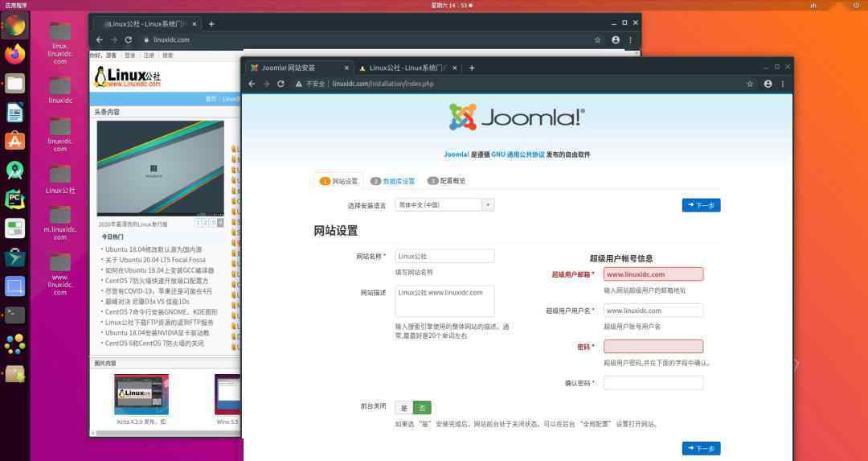The height and width of the screenshot is (461, 868).
Task: Reload page in the back linuxidc.com window
Action: 129,40
